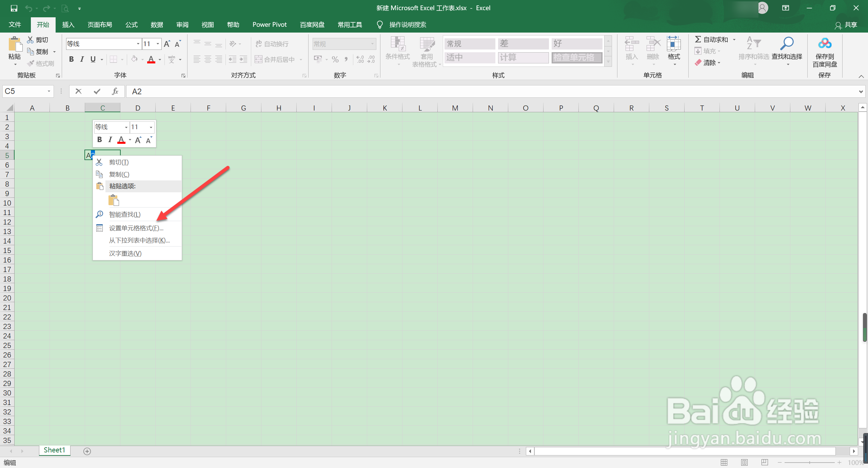The width and height of the screenshot is (868, 468).
Task: Open the Name Box dropdown arrow
Action: (x=49, y=91)
